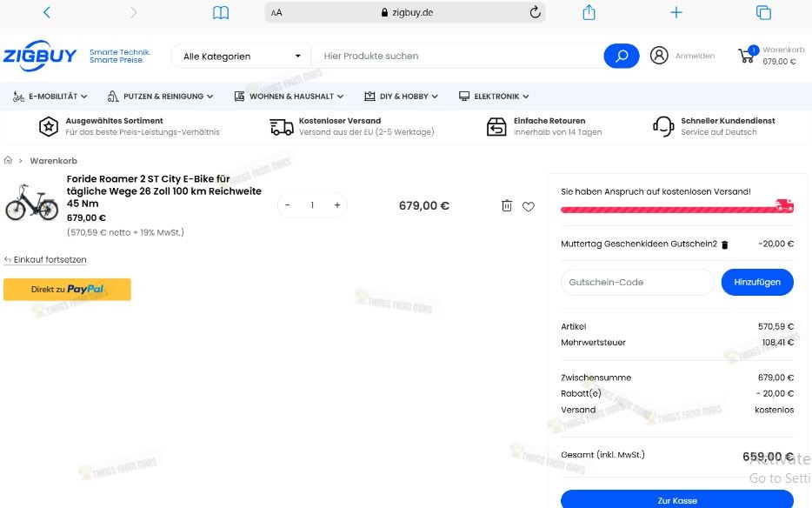The image size is (812, 508).
Task: Open the Alle Kategorien dropdown
Action: click(242, 56)
